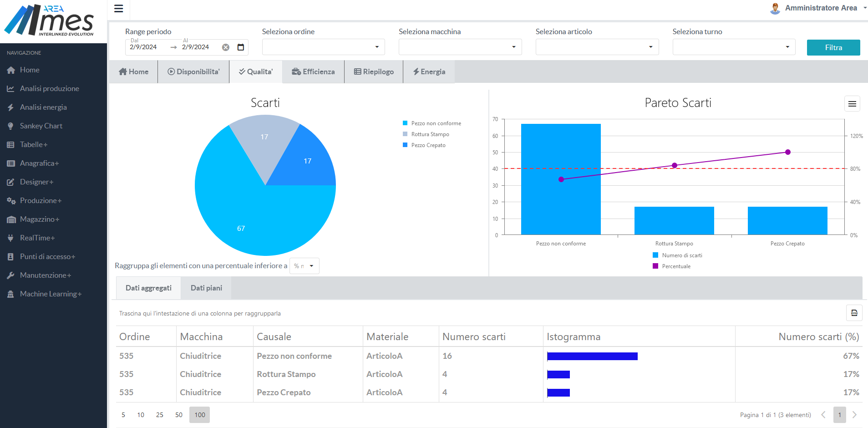This screenshot has height=428, width=868.
Task: Open the percentage grouping threshold dropdown
Action: click(305, 266)
